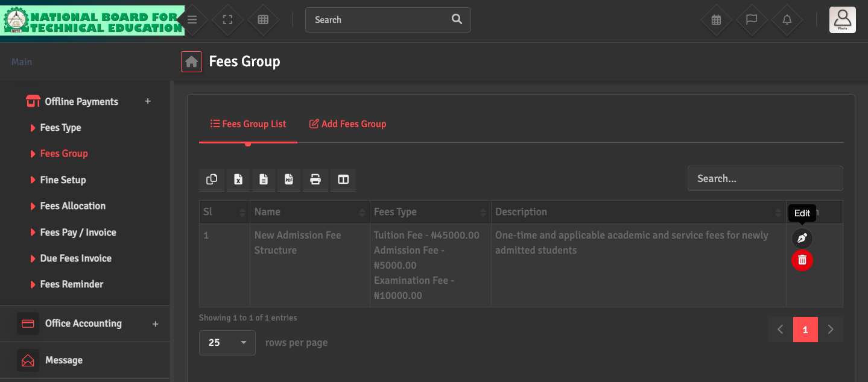The height and width of the screenshot is (382, 868).
Task: Export table using the Excel icon
Action: tap(238, 180)
